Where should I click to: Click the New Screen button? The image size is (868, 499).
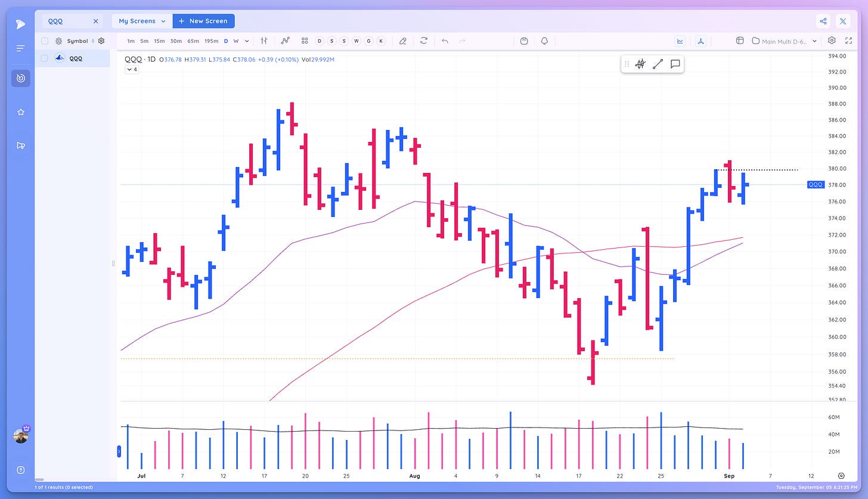(203, 21)
